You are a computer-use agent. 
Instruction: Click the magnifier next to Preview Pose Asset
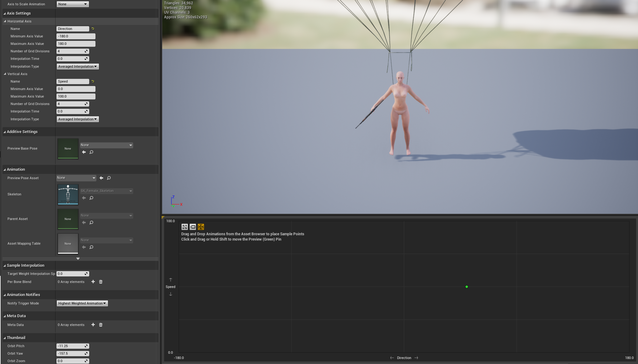[x=109, y=178]
